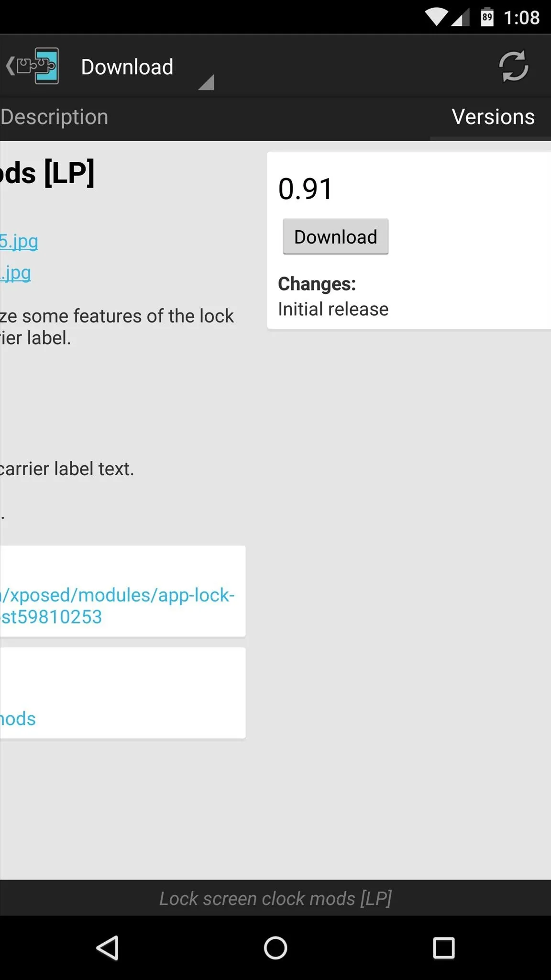Image resolution: width=551 pixels, height=980 pixels.
Task: Tap the Download button for version 0.91
Action: [336, 236]
